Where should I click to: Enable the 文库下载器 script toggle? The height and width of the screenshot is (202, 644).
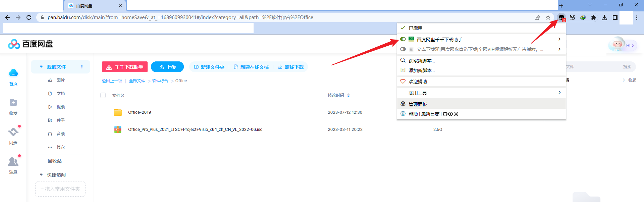(403, 49)
